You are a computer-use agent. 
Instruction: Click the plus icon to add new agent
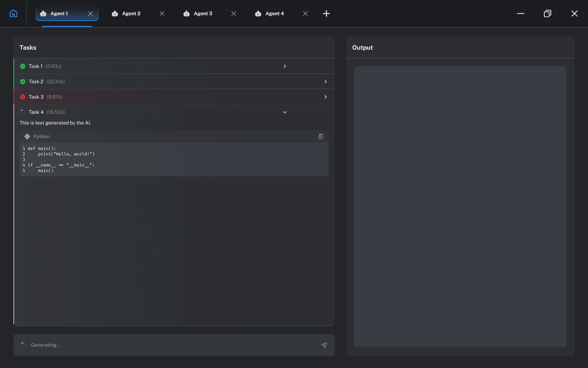coord(326,14)
